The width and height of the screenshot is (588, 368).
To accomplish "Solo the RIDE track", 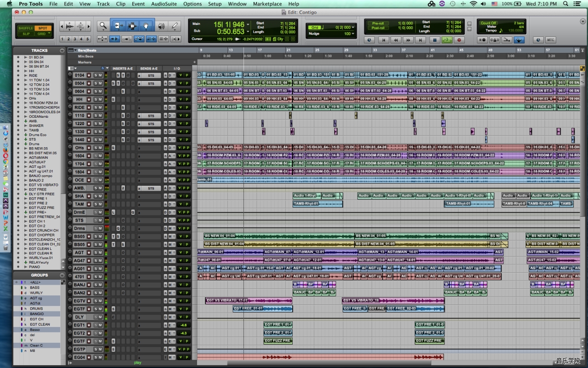I will (96, 108).
